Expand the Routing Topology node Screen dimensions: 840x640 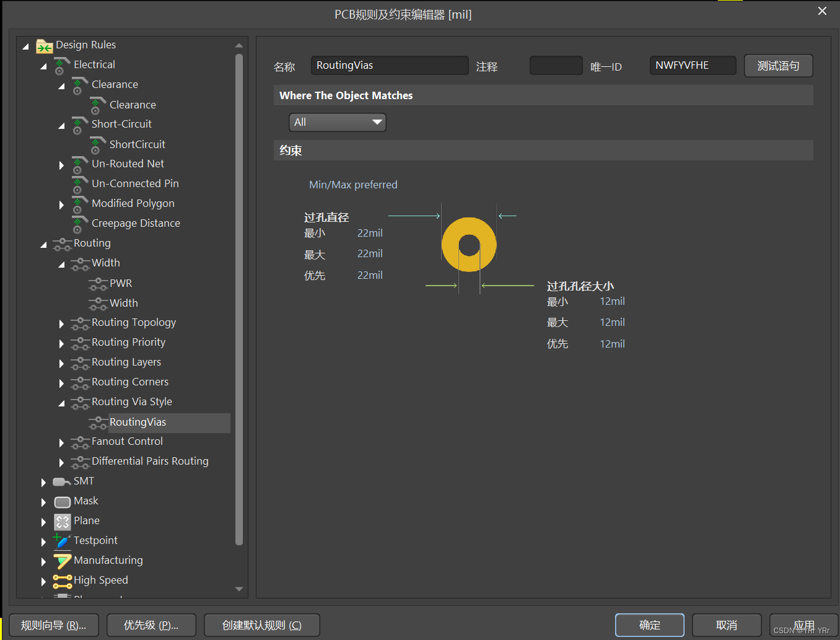point(61,324)
